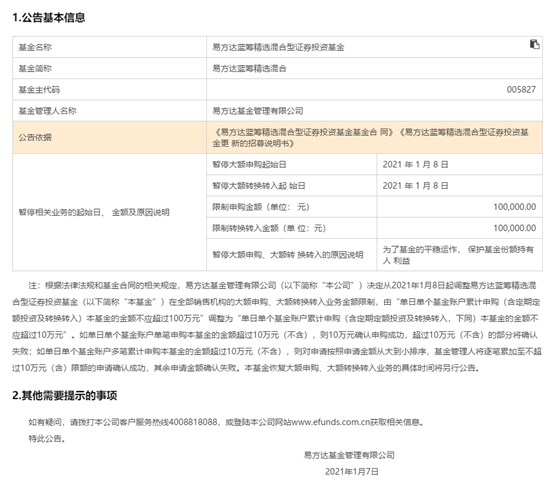Click the signature 易方达基金管理有限公司 at bottom
Image resolution: width=554 pixels, height=497 pixels.
pos(349,455)
